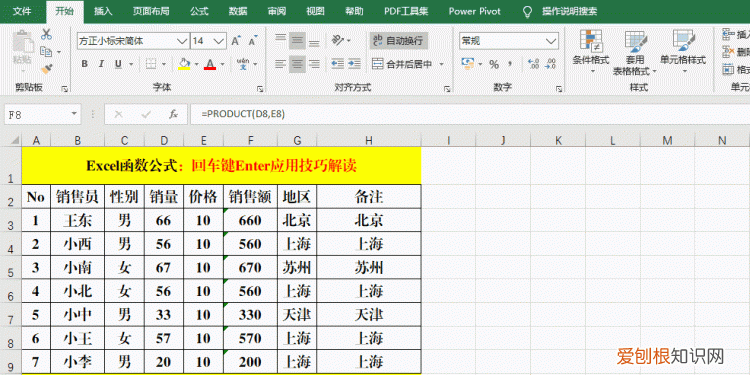Screen dimensions: 750x375
Task: Open the File (文件) tab
Action: click(22, 11)
